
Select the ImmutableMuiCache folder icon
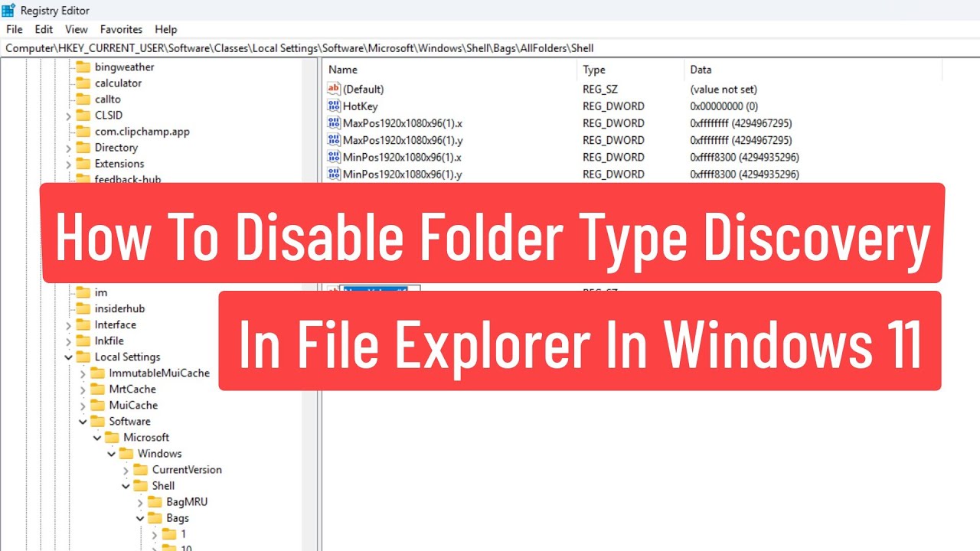coord(97,373)
